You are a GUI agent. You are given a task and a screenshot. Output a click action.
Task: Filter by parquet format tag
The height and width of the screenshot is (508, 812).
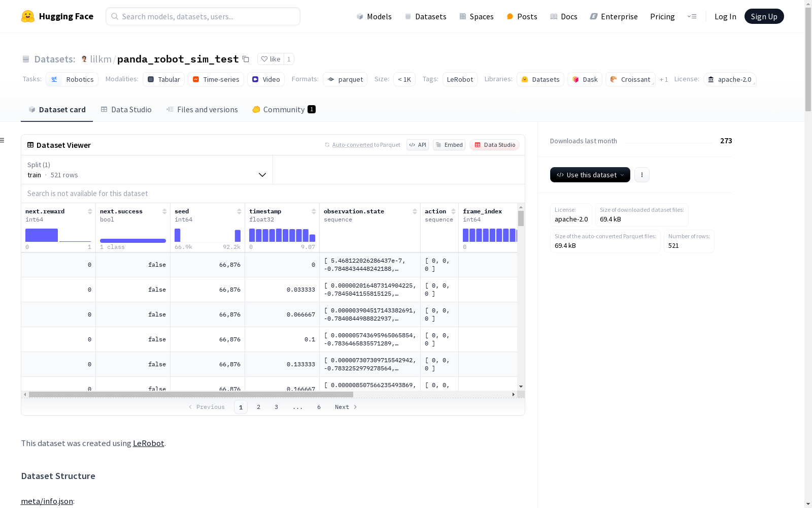pos(345,79)
